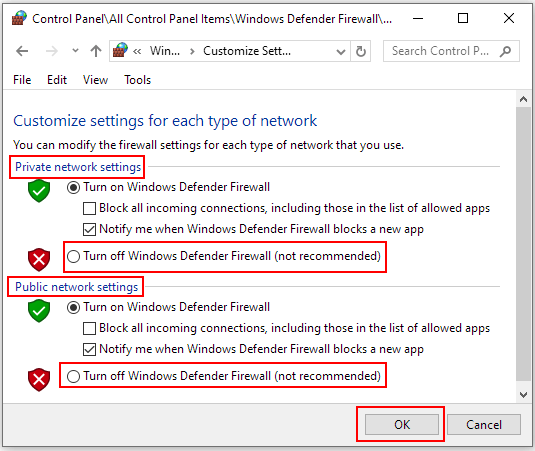Click the up-one-level arrow icon

coord(96,51)
